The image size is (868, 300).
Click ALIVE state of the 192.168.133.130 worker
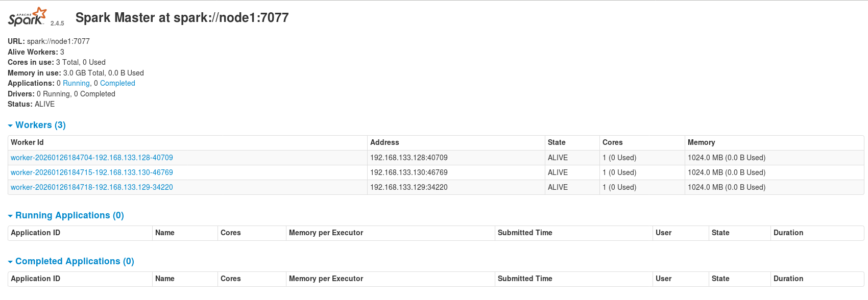pyautogui.click(x=558, y=172)
